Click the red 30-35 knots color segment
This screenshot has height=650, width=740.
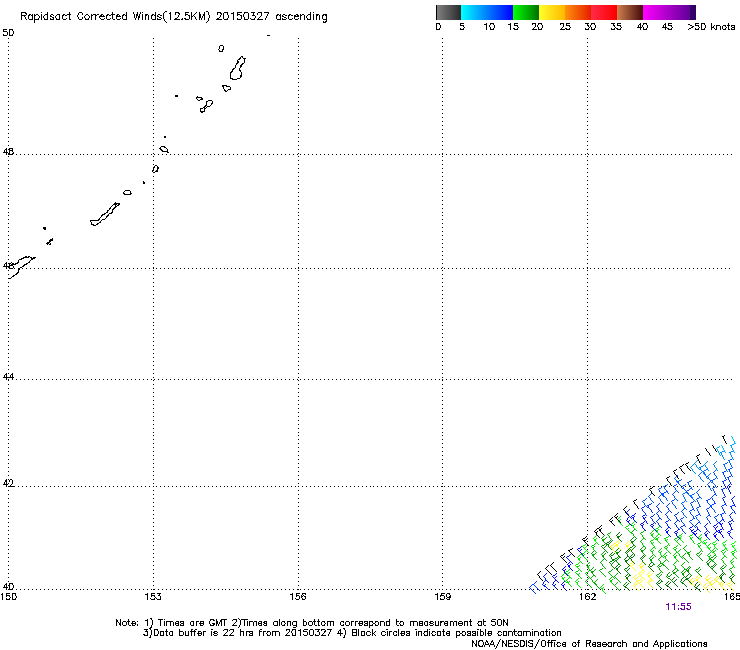click(604, 12)
